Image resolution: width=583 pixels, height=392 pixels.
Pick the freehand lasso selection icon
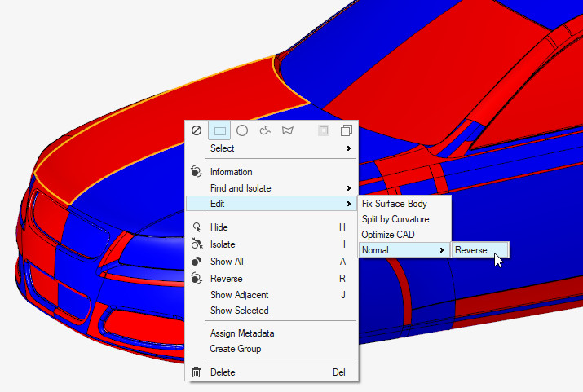point(265,130)
